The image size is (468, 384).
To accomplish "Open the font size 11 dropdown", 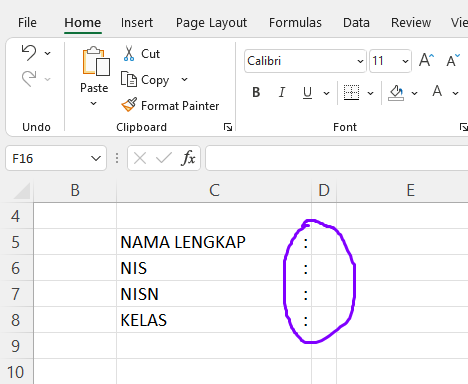I will coord(405,61).
